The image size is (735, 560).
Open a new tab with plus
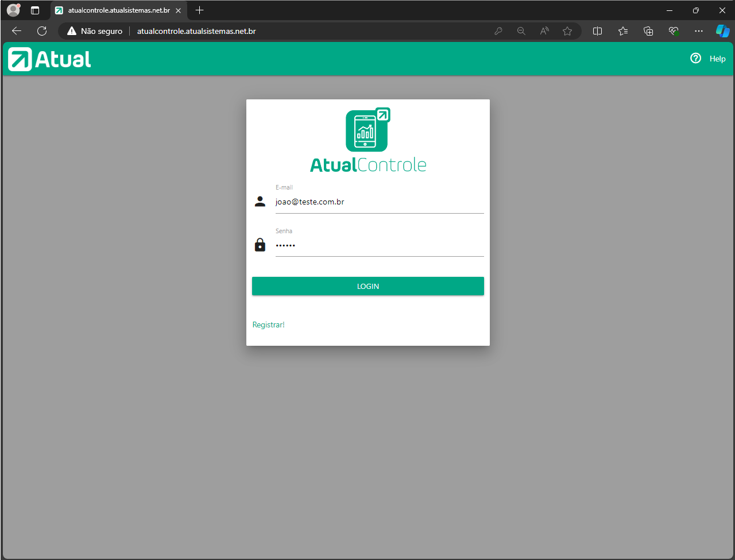pyautogui.click(x=199, y=10)
